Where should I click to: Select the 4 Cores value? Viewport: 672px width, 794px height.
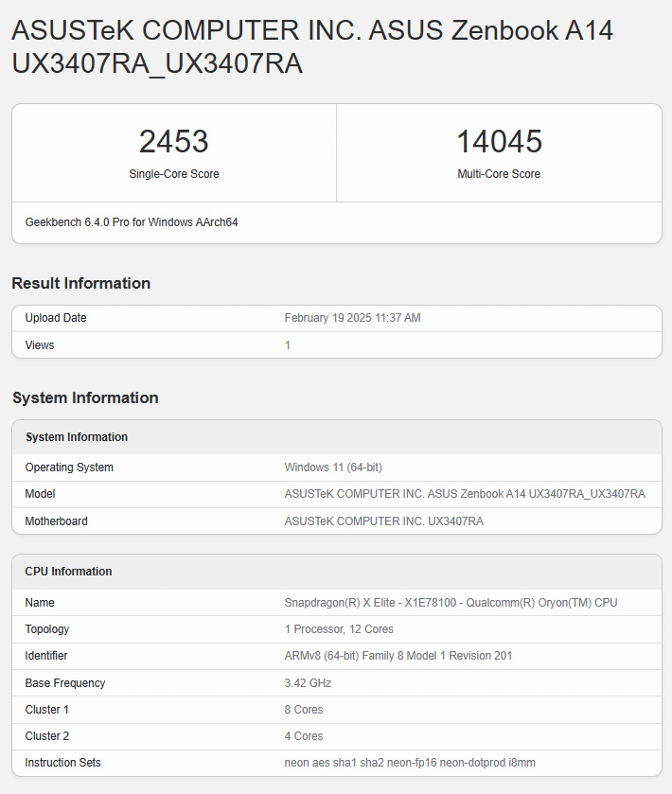tap(304, 736)
